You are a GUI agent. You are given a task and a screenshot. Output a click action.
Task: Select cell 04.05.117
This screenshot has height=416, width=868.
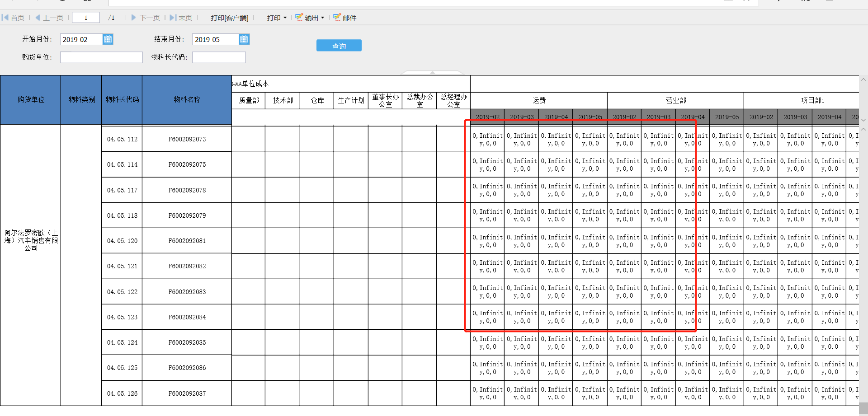coord(122,190)
